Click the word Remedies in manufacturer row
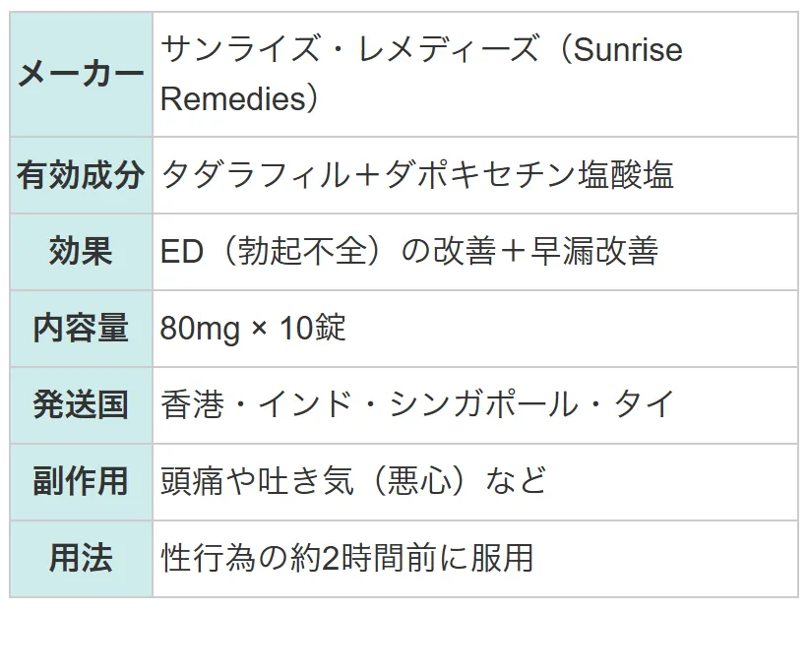Viewport: 807px width, 672px height. (233, 98)
